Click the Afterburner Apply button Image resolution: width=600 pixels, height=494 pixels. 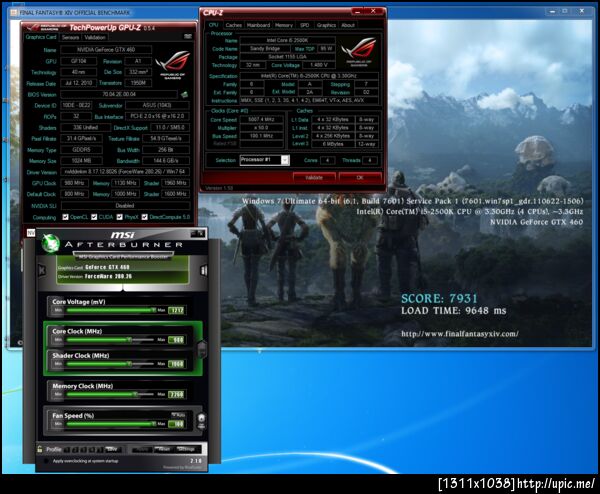coord(141,450)
